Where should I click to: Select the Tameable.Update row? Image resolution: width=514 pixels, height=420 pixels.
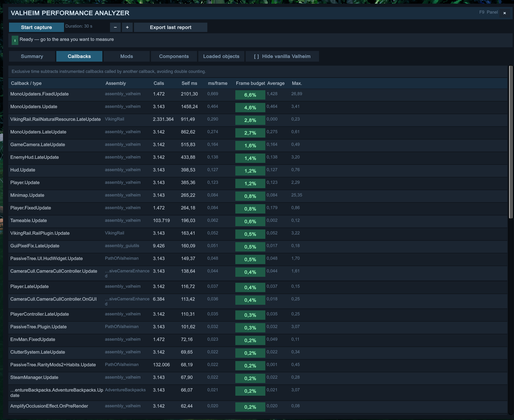coord(258,221)
